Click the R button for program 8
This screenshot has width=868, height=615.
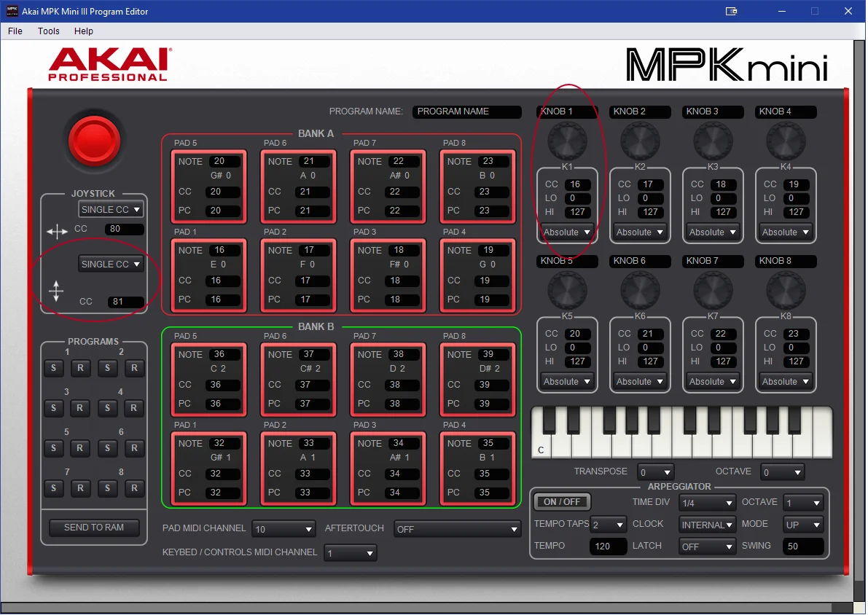tap(134, 488)
